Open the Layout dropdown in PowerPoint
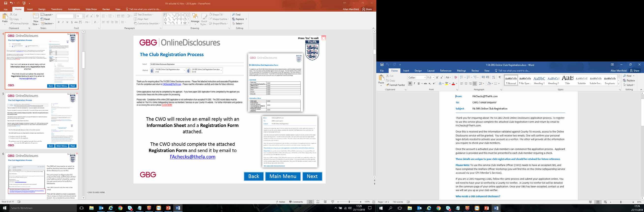The width and height of the screenshot is (644, 212). coord(47,15)
